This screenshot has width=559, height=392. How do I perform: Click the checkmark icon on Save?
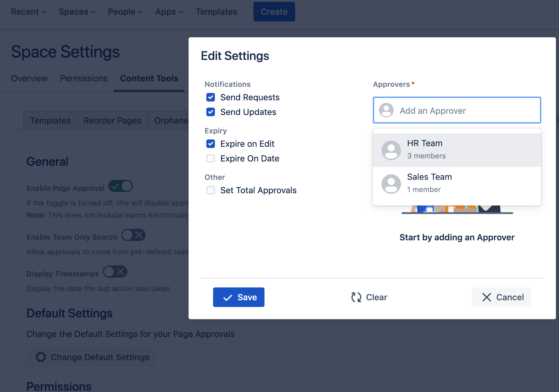(x=227, y=298)
